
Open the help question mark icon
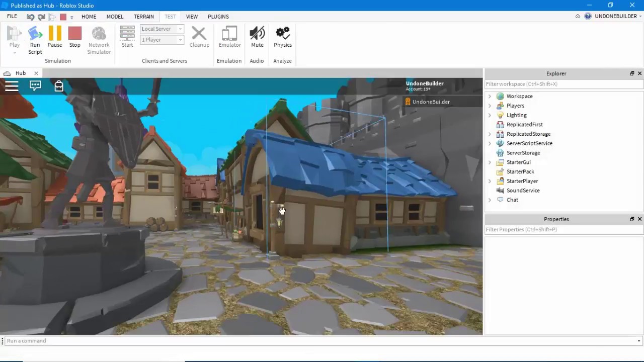tap(588, 17)
